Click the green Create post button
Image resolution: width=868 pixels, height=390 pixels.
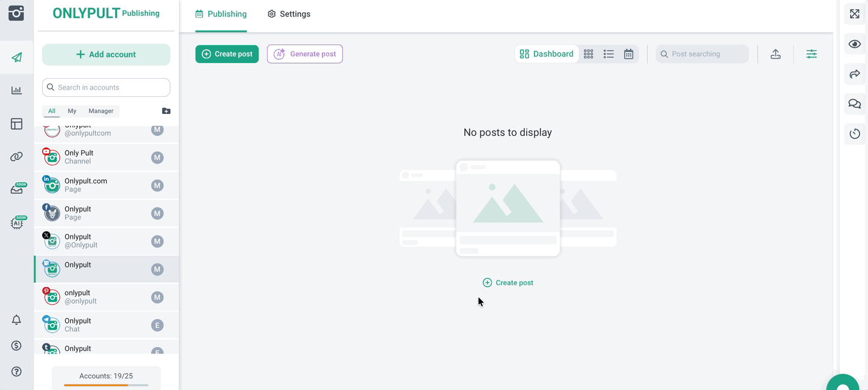tap(227, 54)
